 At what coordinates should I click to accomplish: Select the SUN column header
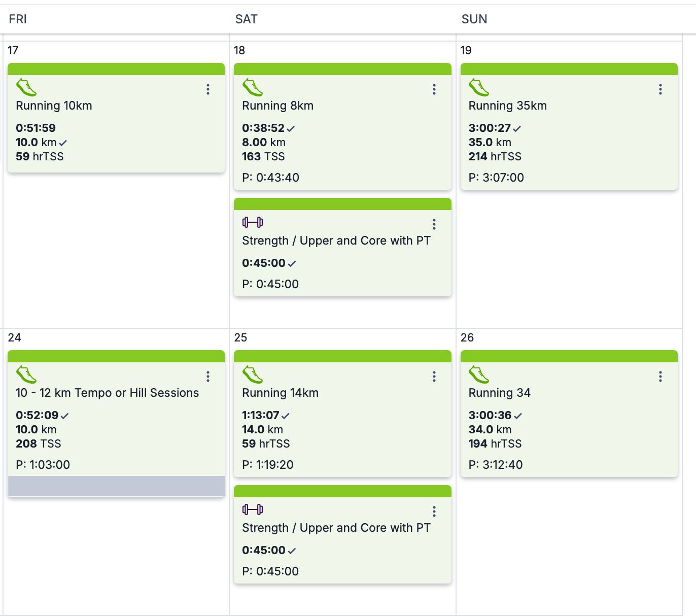pos(474,19)
